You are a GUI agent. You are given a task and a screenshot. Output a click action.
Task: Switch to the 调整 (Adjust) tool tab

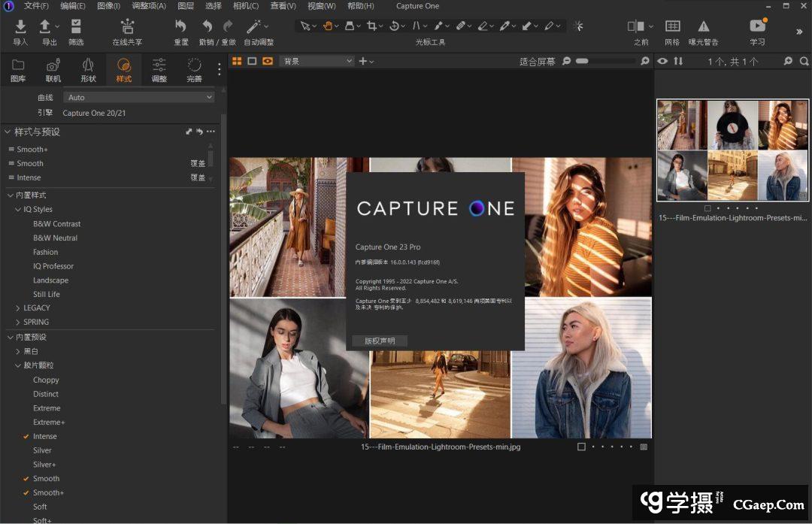coord(159,70)
